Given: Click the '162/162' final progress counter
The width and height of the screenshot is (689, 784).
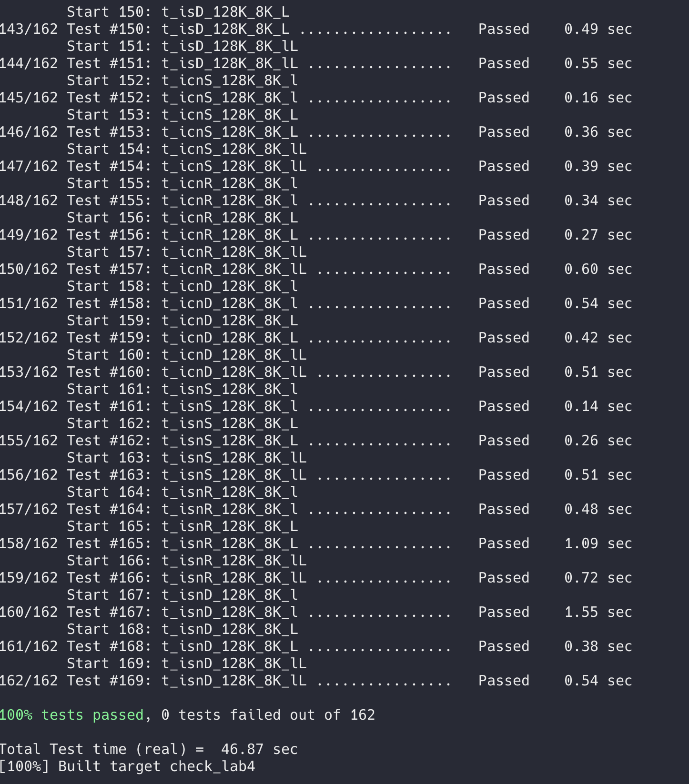Looking at the screenshot, I should [x=29, y=681].
